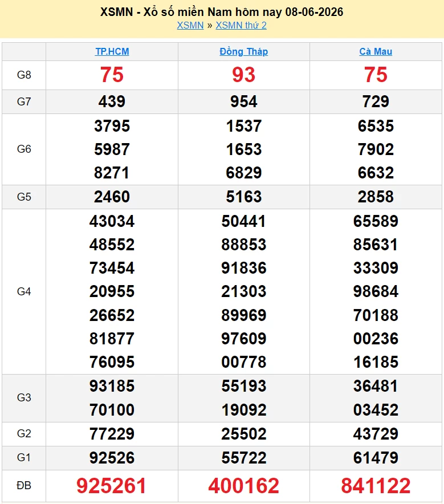Open the TP.HCM province link
444x504 pixels.
(x=112, y=51)
